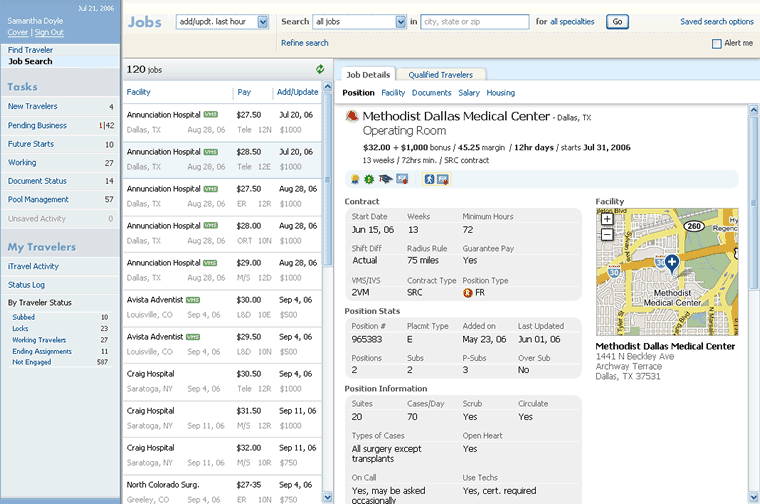The image size is (760, 504).
Task: Click the city, state or zip field
Action: (475, 22)
